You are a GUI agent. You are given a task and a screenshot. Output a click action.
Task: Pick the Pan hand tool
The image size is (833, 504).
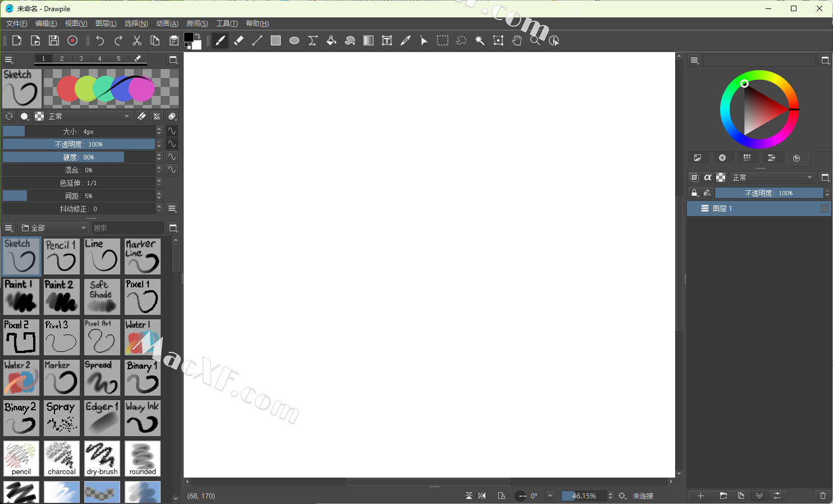(517, 40)
